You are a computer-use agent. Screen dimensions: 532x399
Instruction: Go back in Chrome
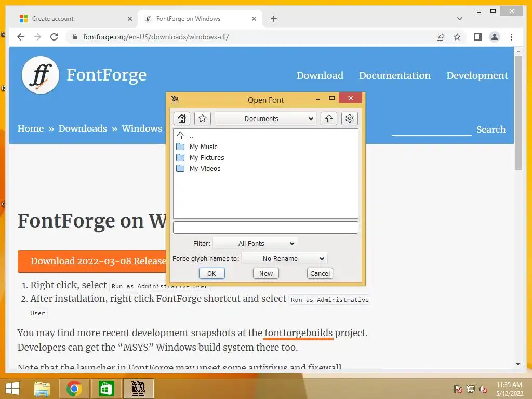tap(21, 37)
